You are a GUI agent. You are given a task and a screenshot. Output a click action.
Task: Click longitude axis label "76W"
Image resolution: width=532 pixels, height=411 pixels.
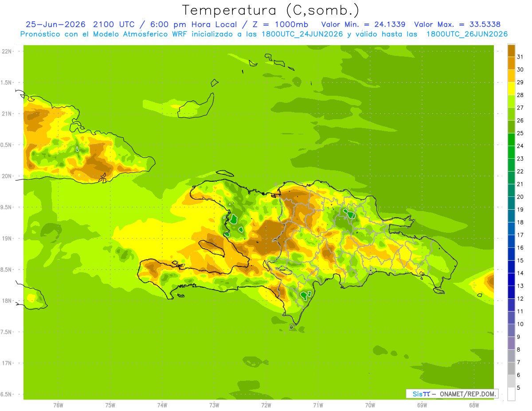point(58,405)
